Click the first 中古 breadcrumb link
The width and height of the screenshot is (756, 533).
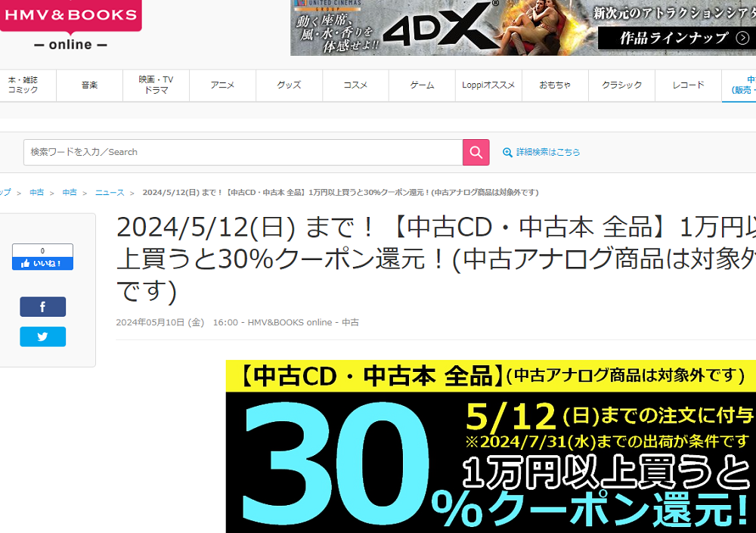36,193
